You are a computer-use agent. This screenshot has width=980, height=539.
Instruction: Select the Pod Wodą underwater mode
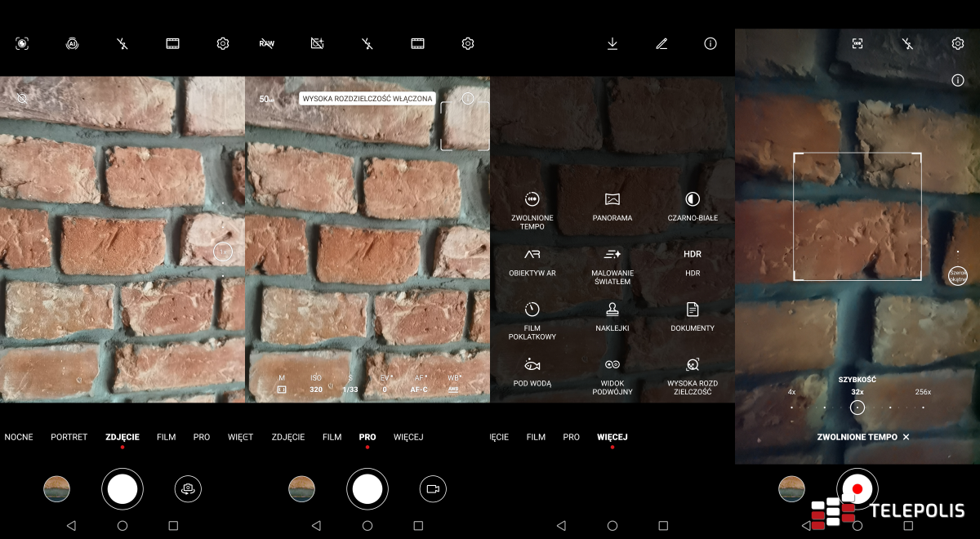pos(532,372)
